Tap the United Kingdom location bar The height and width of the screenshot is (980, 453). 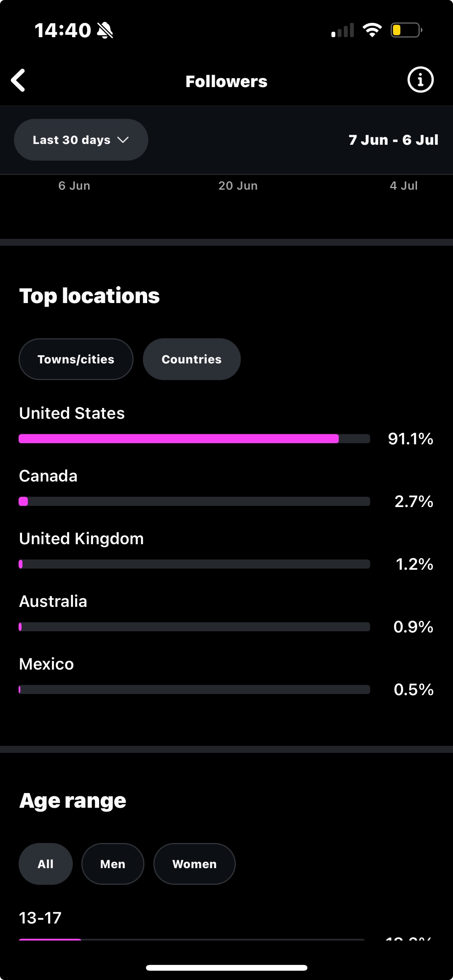[194, 564]
